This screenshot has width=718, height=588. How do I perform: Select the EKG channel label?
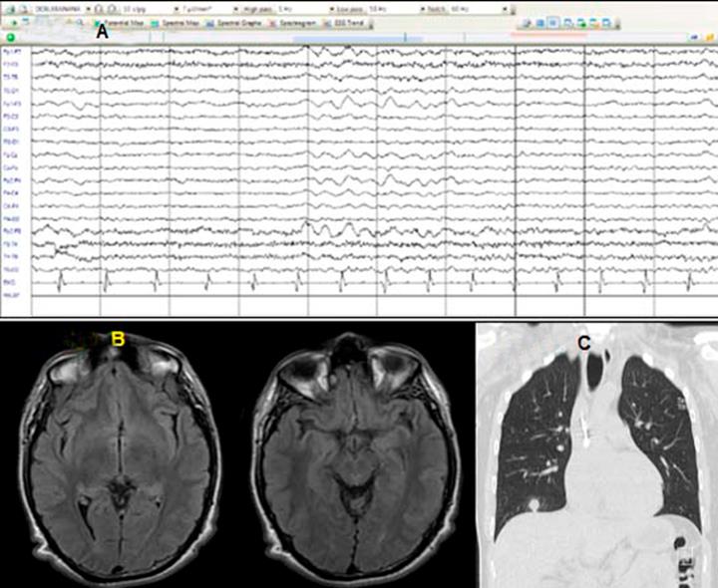[x=10, y=283]
